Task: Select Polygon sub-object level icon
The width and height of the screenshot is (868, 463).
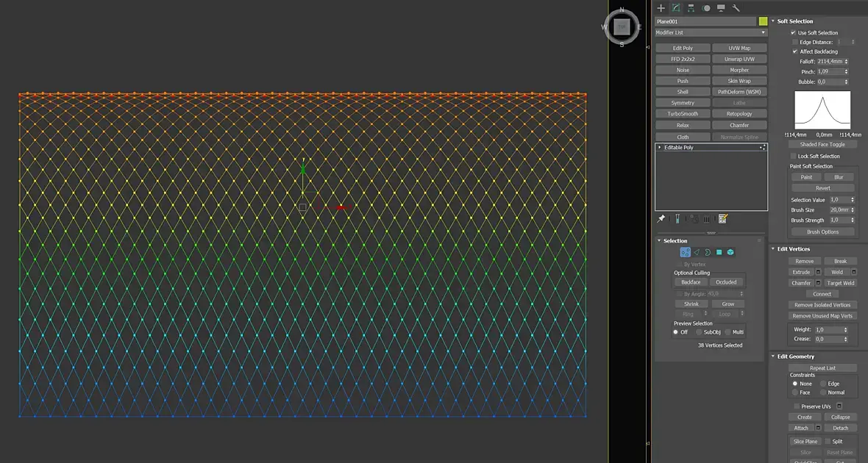Action: click(719, 252)
